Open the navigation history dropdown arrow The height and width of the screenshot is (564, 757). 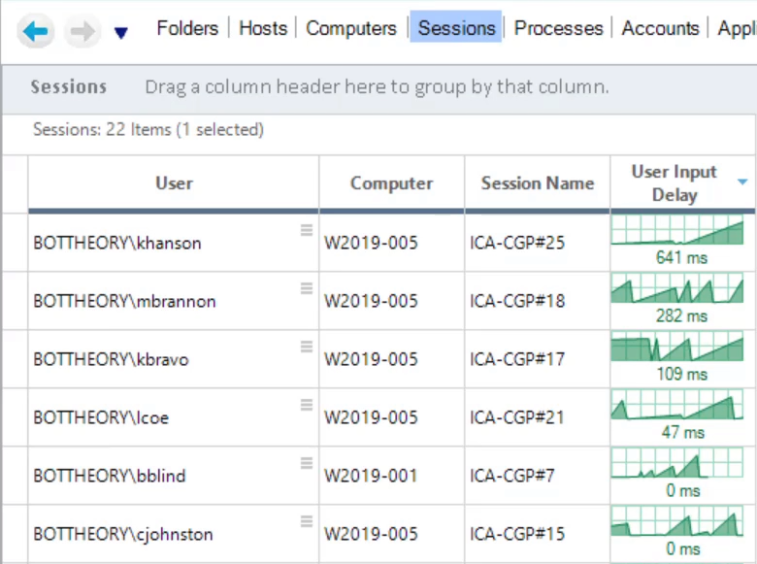pyautogui.click(x=121, y=33)
